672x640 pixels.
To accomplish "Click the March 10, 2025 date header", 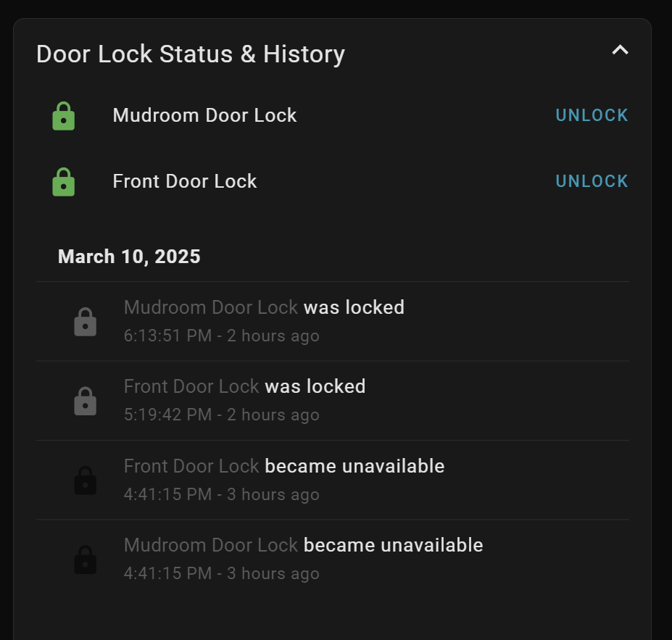I will [x=129, y=257].
